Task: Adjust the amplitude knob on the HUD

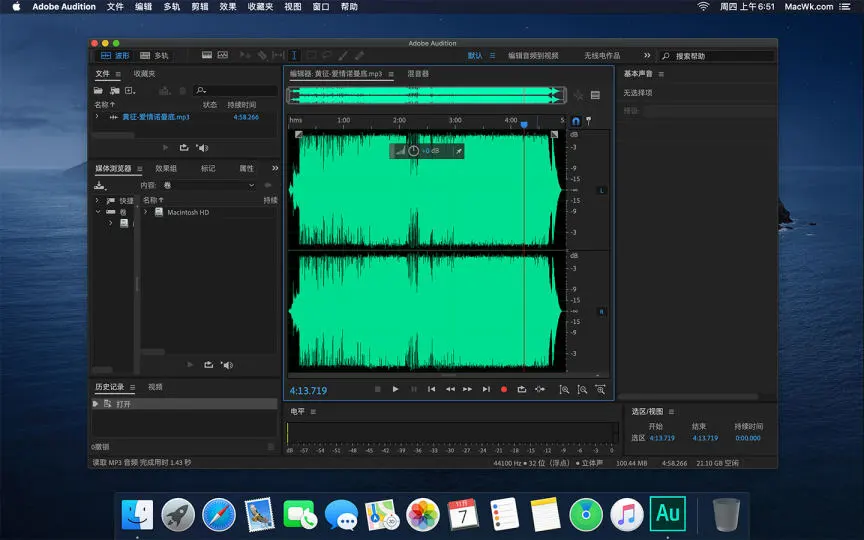Action: coord(413,150)
